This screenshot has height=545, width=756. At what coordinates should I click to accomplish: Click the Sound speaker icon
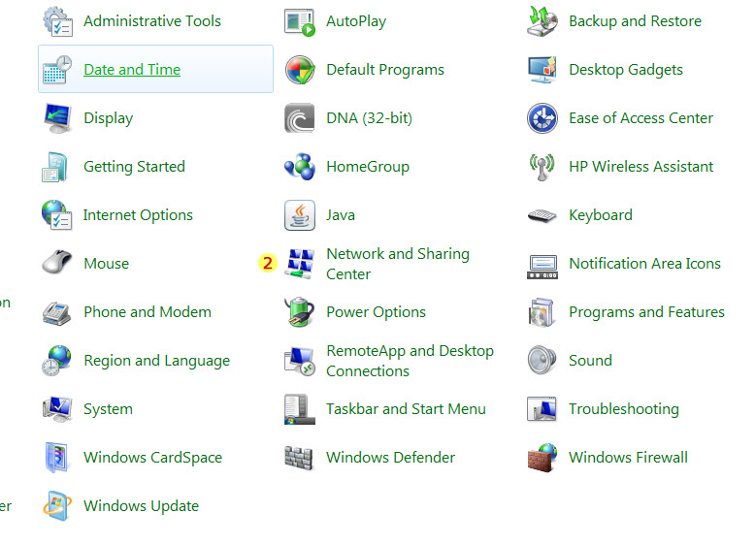pyautogui.click(x=542, y=360)
